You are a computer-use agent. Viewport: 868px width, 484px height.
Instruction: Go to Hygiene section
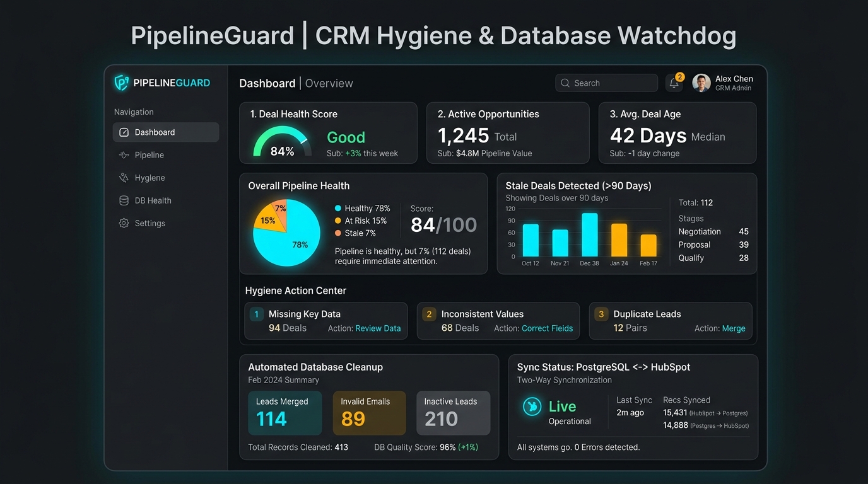coord(166,178)
